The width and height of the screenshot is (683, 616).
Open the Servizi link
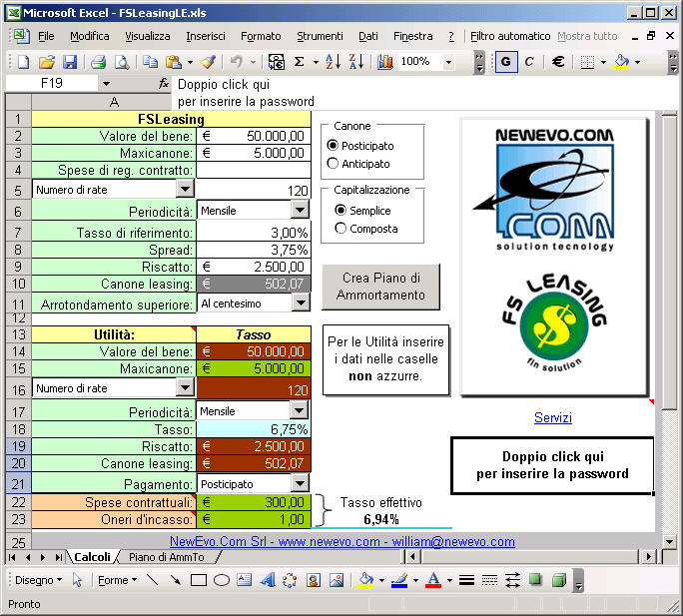553,417
